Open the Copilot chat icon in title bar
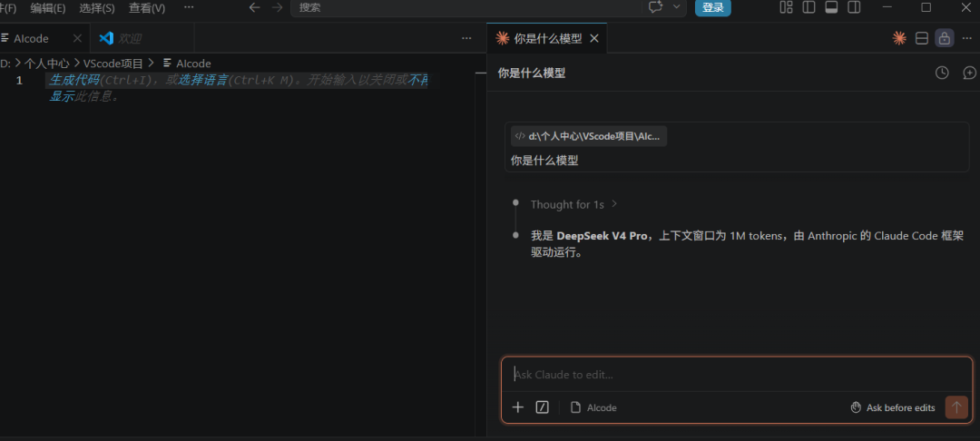The height and width of the screenshot is (441, 980). coord(656,7)
